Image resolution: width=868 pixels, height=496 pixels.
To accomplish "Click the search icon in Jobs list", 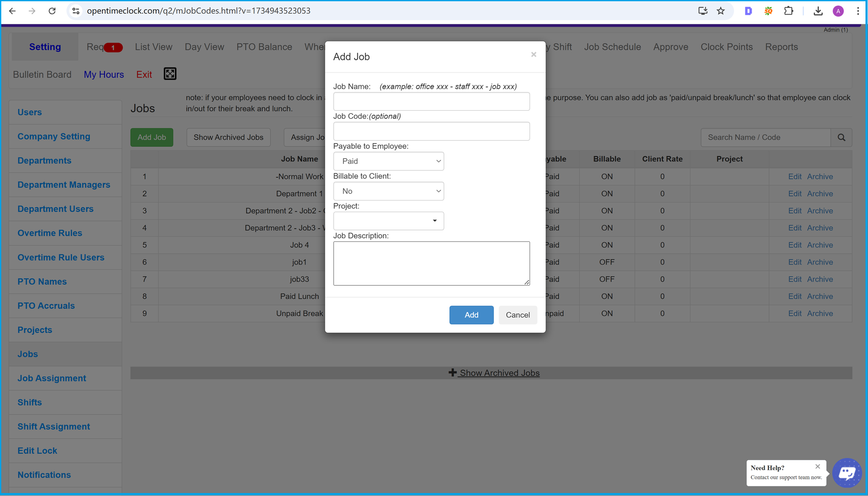I will pyautogui.click(x=842, y=137).
